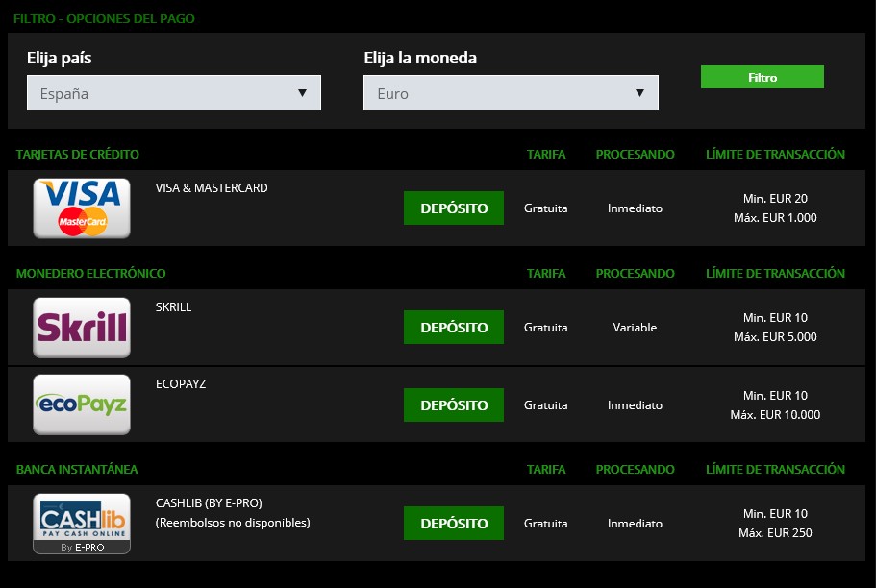
Task: Select the ECOPAYZ label text
Action: [181, 384]
